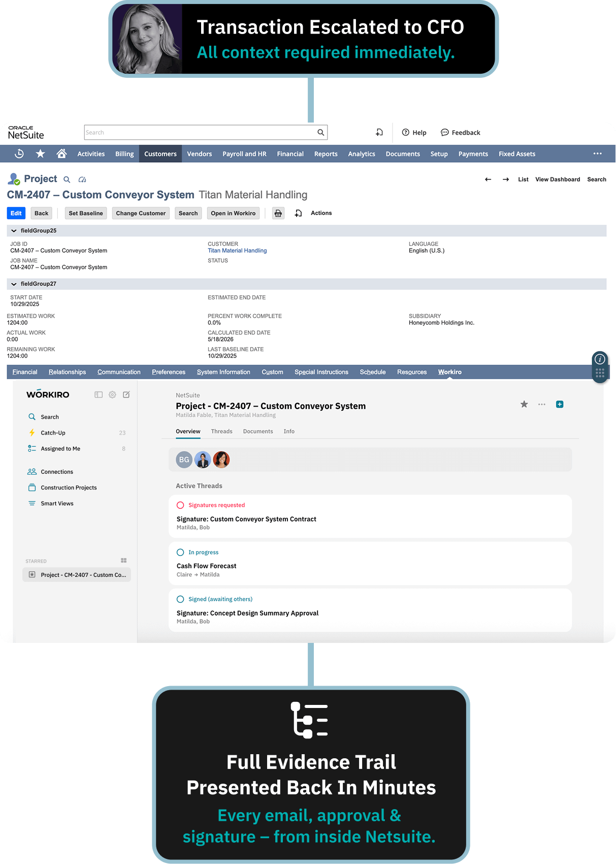
Task: Print the project record
Action: coord(278,213)
